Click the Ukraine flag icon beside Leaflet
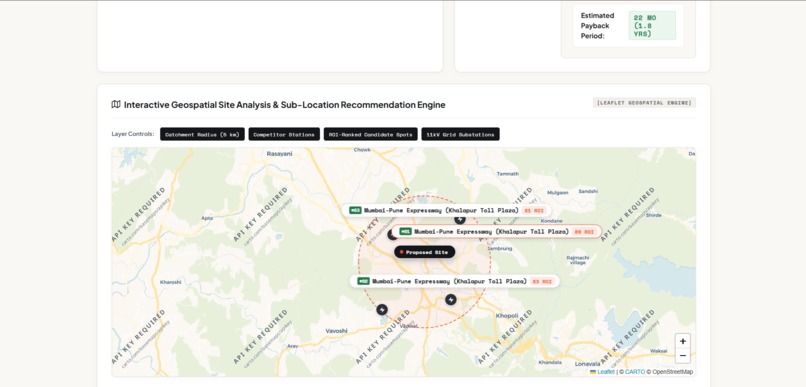Screen dimensions: 806x387 [x=593, y=372]
